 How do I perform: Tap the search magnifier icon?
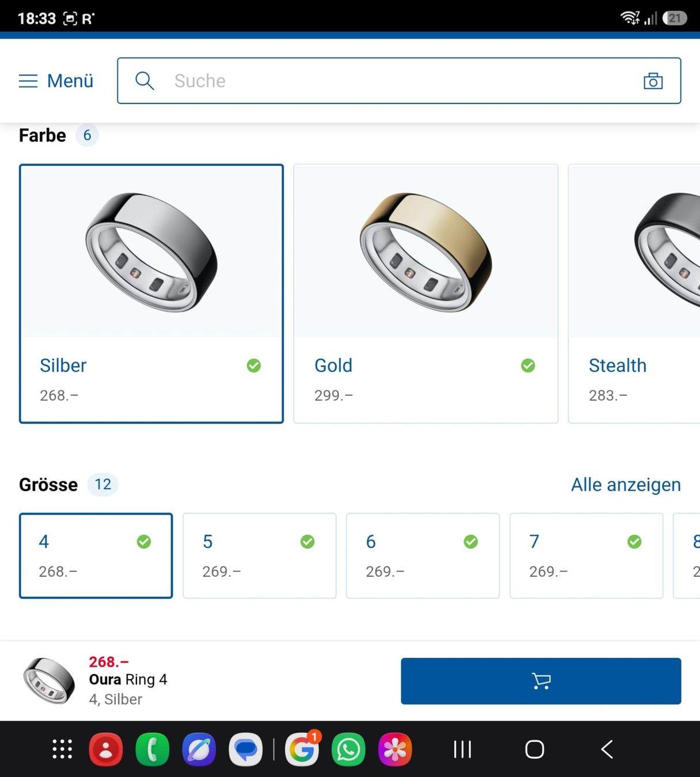tap(144, 81)
